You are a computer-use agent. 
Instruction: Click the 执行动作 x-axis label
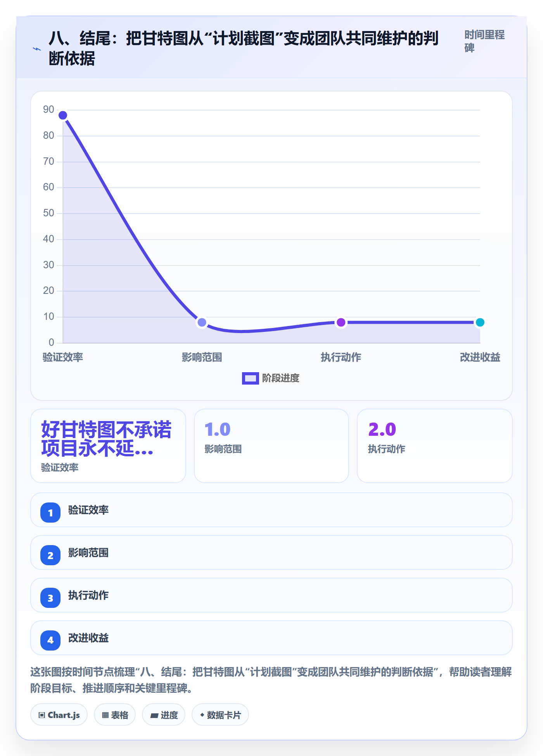tap(341, 357)
